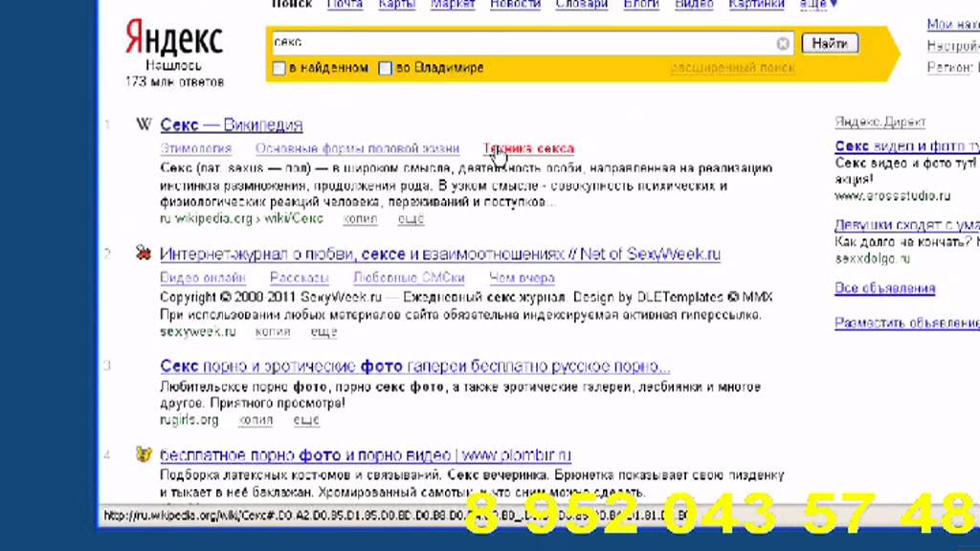The width and height of the screenshot is (980, 551).
Task: Open the SexyWeek.ru Интернет-журнал title link
Action: (x=440, y=254)
